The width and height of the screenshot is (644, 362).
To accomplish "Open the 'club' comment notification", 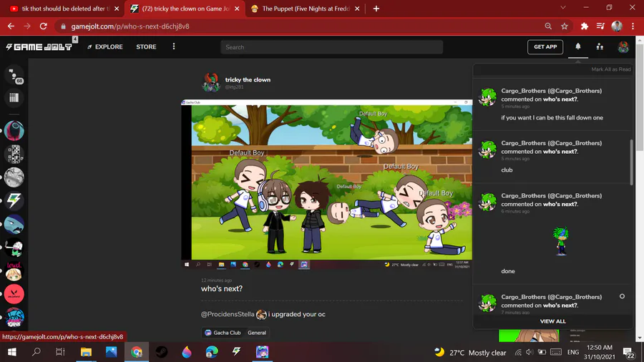I will pyautogui.click(x=552, y=157).
